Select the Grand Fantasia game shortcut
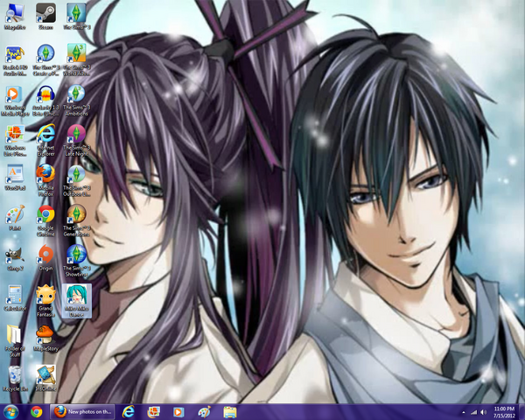 coord(45,301)
